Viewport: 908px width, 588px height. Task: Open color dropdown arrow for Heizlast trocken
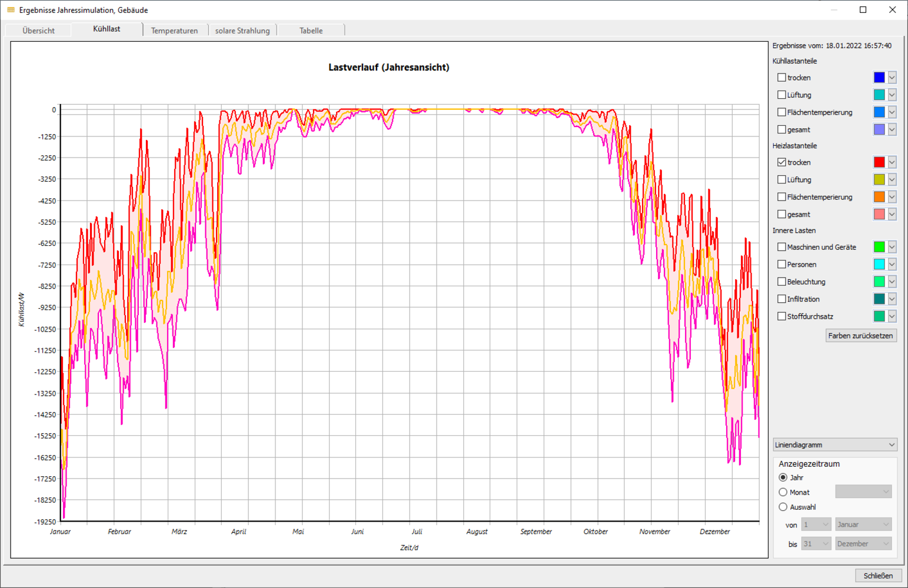892,162
